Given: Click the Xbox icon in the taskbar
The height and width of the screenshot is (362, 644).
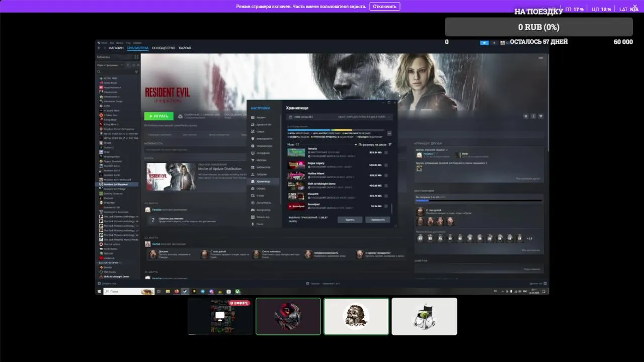Looking at the screenshot, I should click(x=238, y=291).
